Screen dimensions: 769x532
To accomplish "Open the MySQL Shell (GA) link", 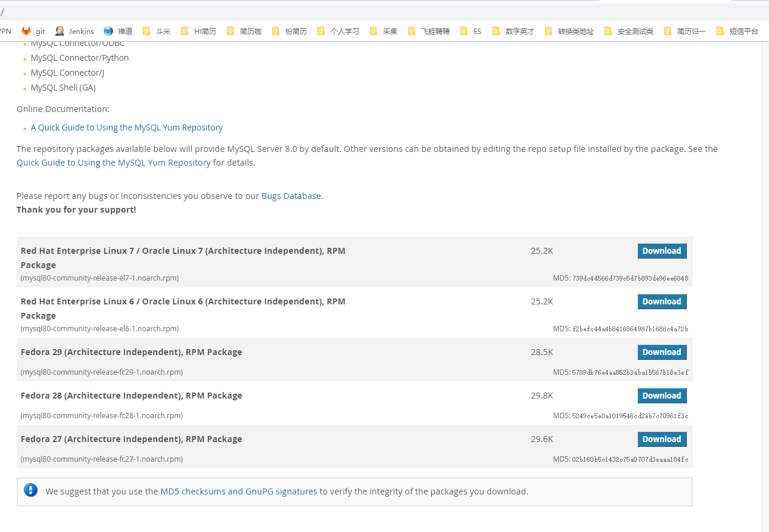I will 63,88.
